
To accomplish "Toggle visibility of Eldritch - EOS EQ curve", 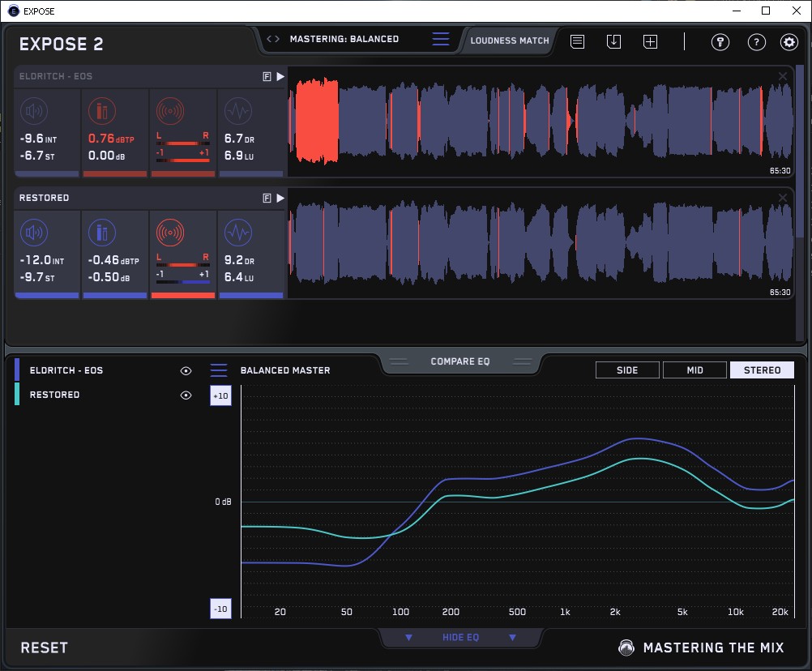I will pyautogui.click(x=186, y=370).
